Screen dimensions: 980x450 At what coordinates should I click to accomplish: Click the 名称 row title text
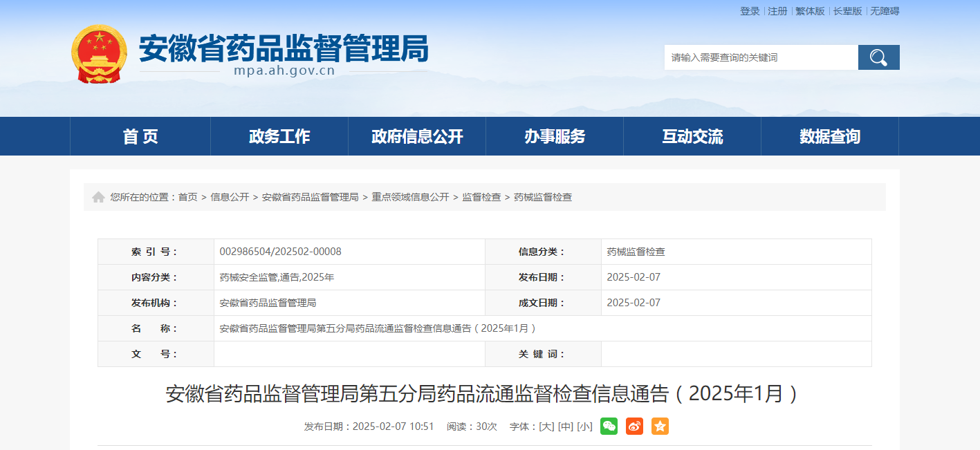(x=378, y=328)
